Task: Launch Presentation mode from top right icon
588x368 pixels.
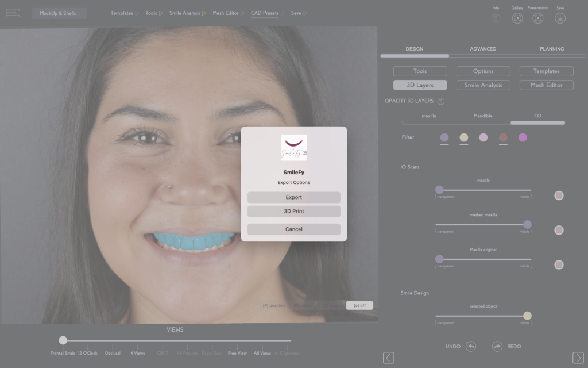Action: 538,18
